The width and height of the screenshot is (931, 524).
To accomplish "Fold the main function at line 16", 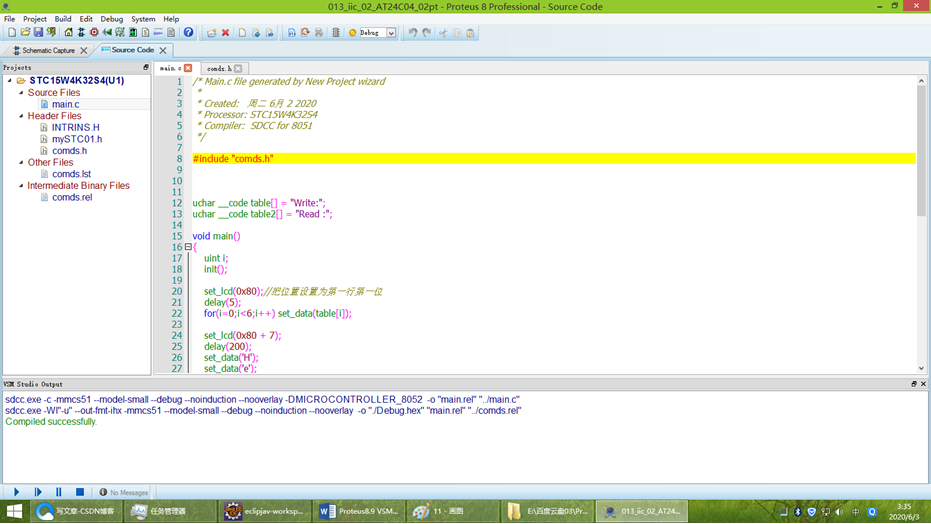I will point(188,247).
